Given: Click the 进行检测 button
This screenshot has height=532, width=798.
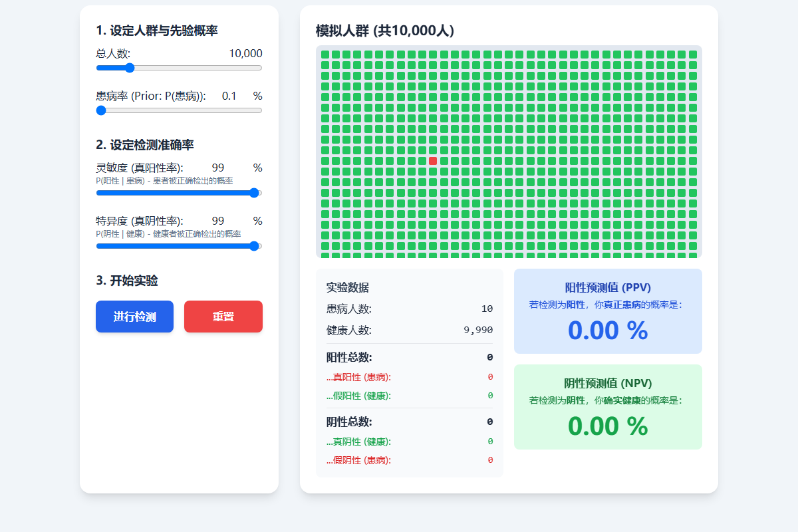Looking at the screenshot, I should (x=134, y=317).
